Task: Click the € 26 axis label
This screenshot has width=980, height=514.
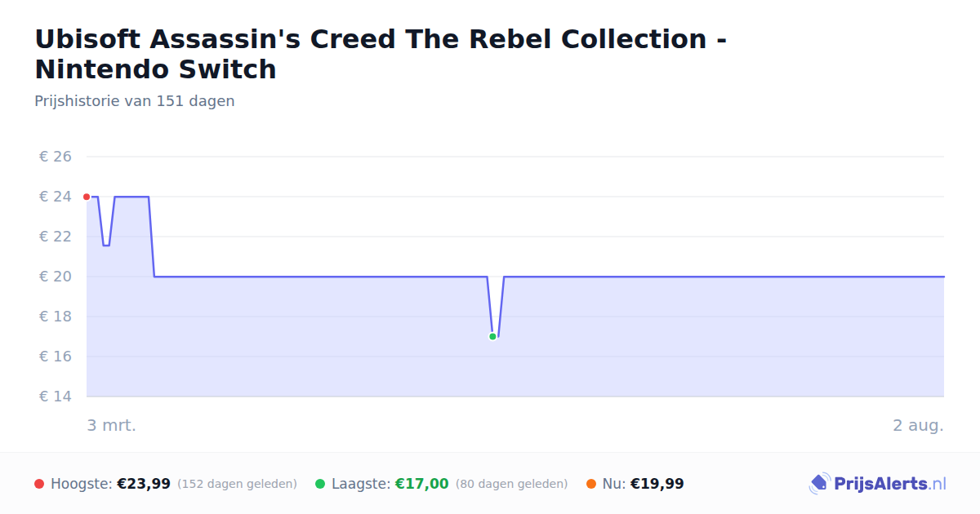Action: pyautogui.click(x=56, y=157)
